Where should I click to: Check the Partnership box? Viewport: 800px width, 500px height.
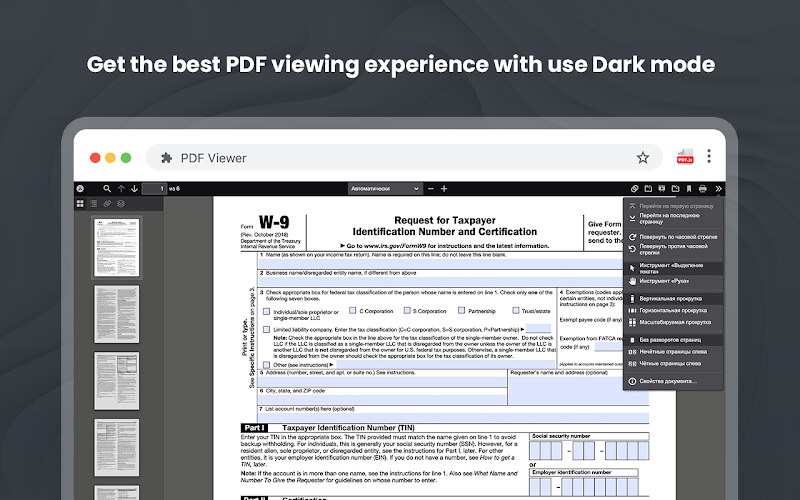(461, 310)
